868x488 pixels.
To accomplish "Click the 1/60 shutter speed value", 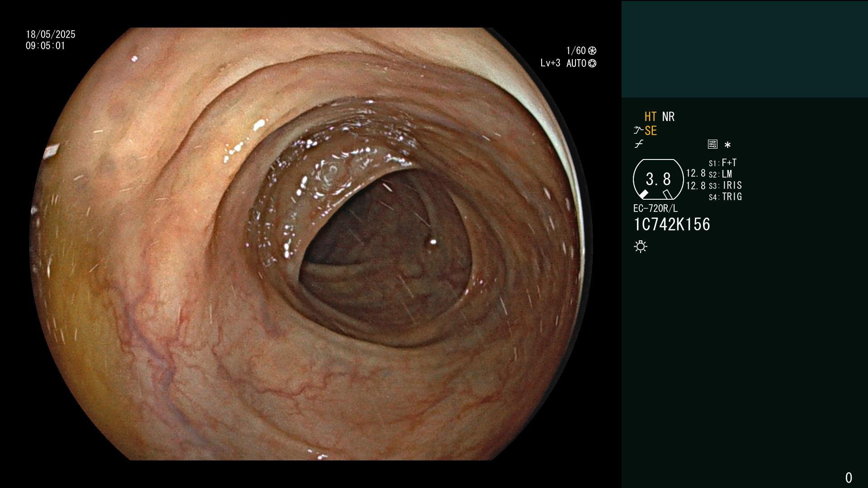I will point(576,51).
